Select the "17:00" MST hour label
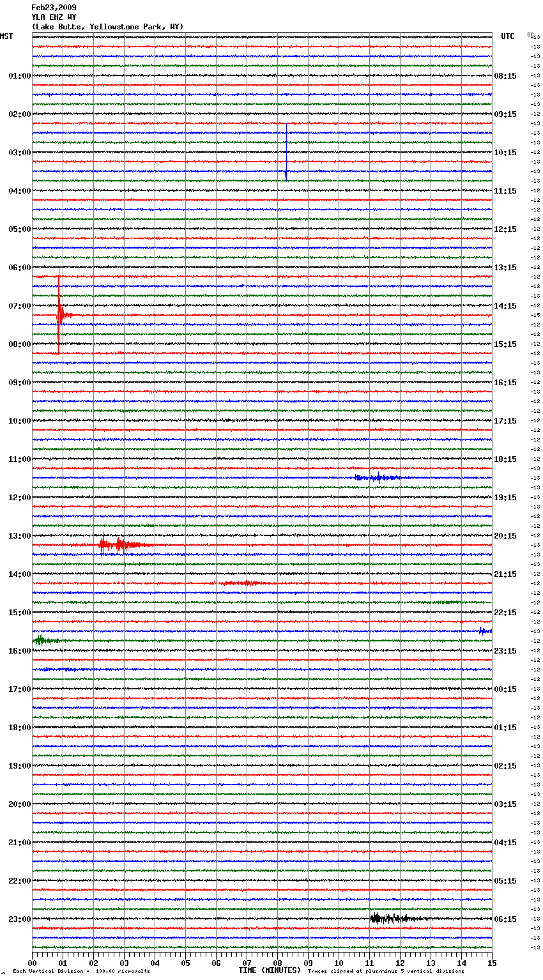This screenshot has height=980, width=543. tap(19, 689)
